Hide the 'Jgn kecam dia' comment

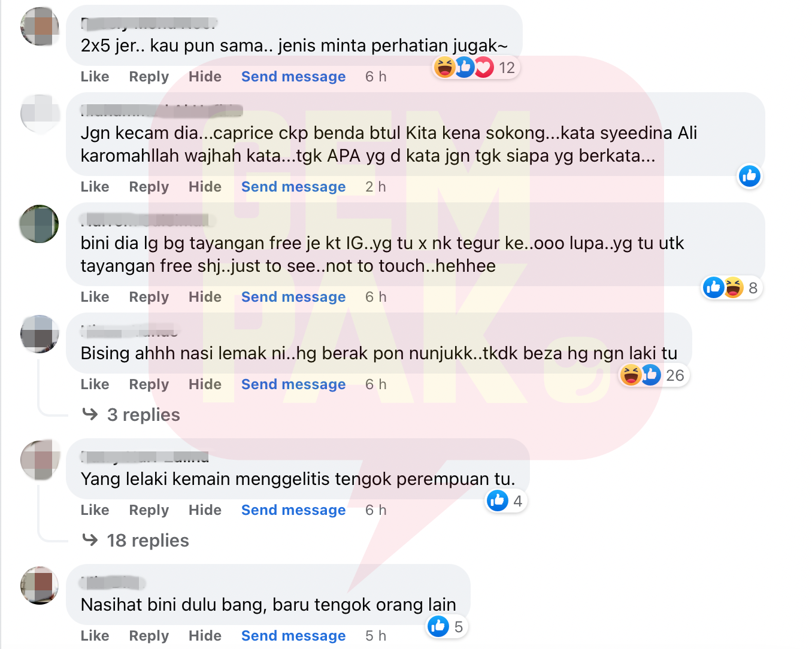(205, 187)
